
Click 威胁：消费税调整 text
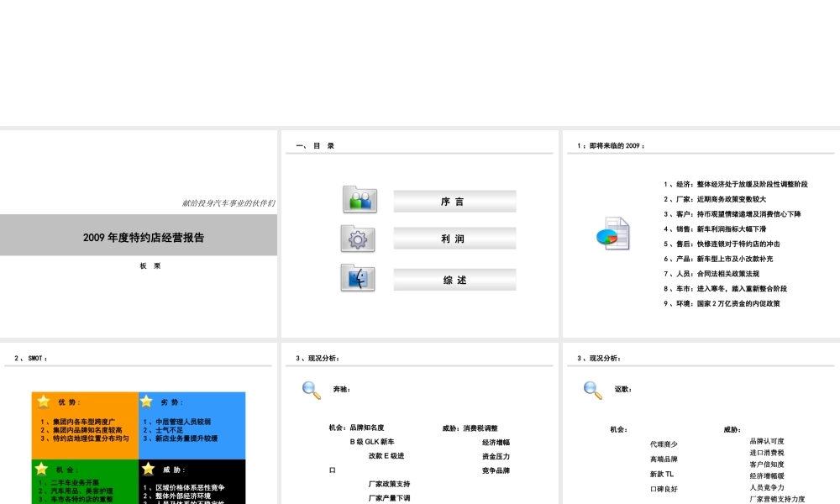470,428
